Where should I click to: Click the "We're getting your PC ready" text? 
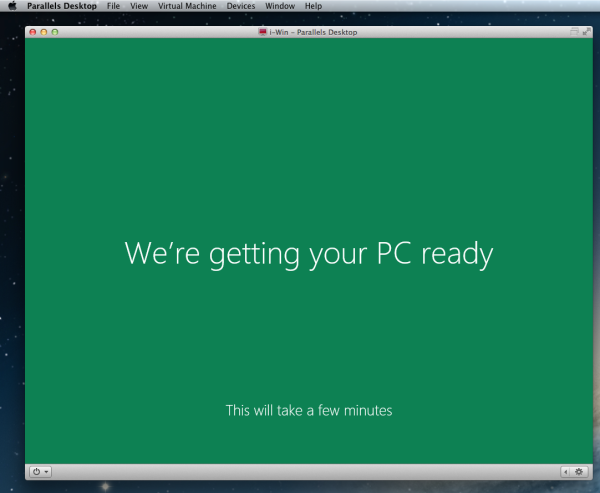coord(309,255)
